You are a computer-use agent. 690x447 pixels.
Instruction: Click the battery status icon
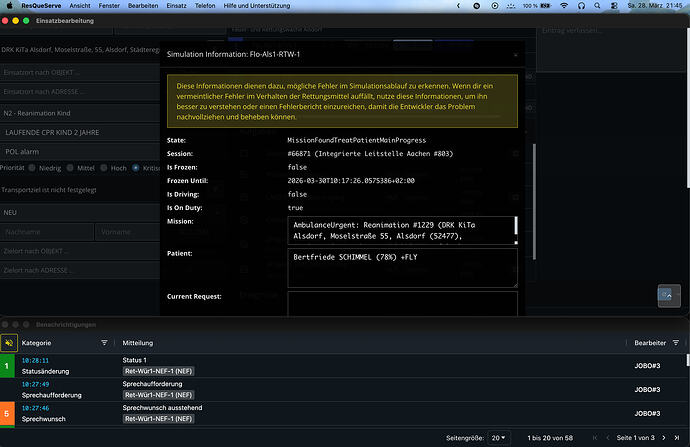coord(546,6)
